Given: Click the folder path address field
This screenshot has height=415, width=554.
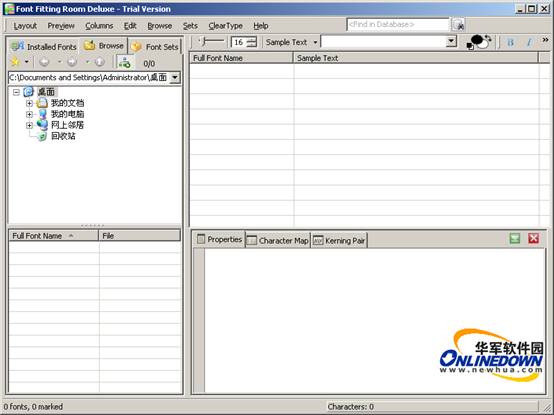Looking at the screenshot, I should tap(89, 77).
